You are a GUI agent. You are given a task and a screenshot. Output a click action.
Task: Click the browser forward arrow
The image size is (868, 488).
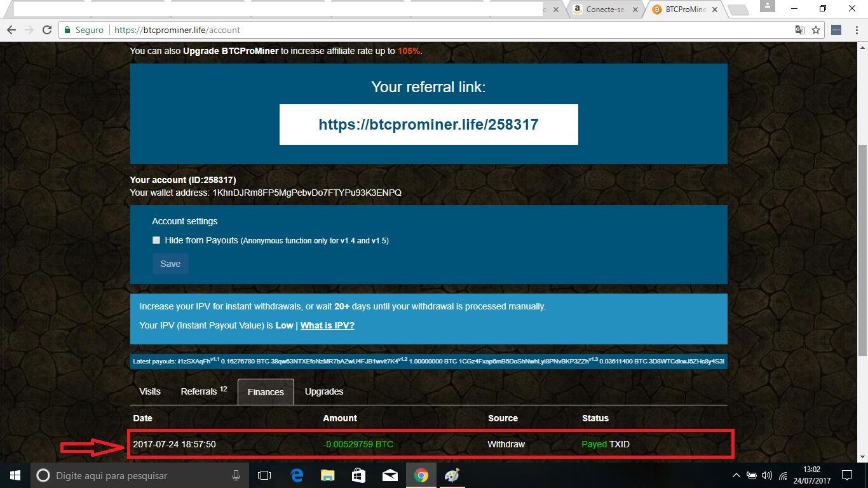tap(29, 30)
